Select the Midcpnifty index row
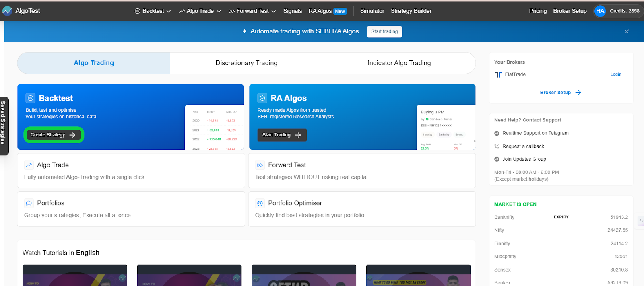The height and width of the screenshot is (286, 644). [x=561, y=256]
